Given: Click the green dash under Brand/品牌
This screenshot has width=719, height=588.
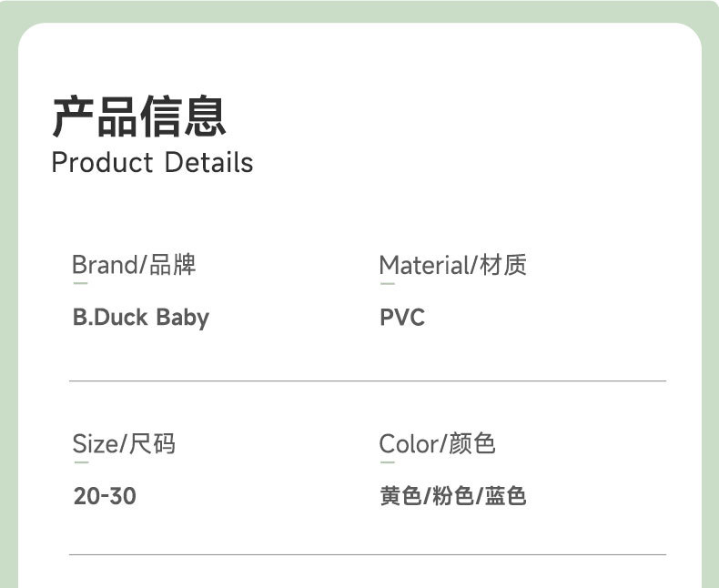Looking at the screenshot, I should (x=80, y=284).
